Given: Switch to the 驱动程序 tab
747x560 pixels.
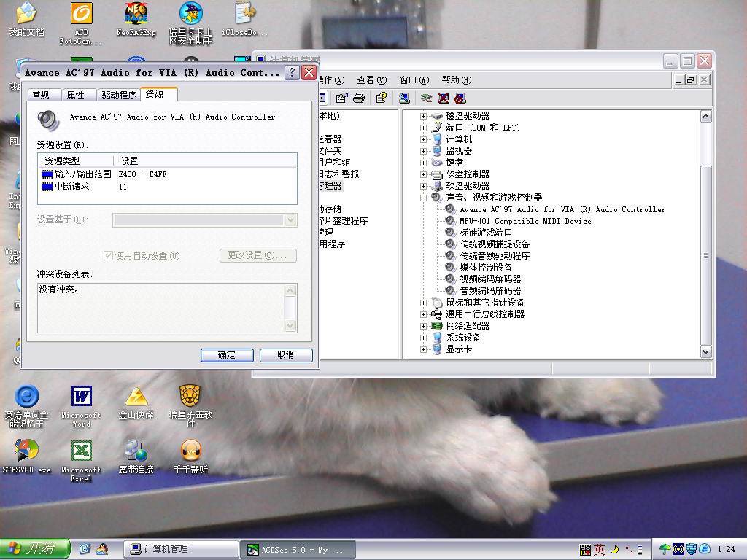Looking at the screenshot, I should click(x=119, y=96).
